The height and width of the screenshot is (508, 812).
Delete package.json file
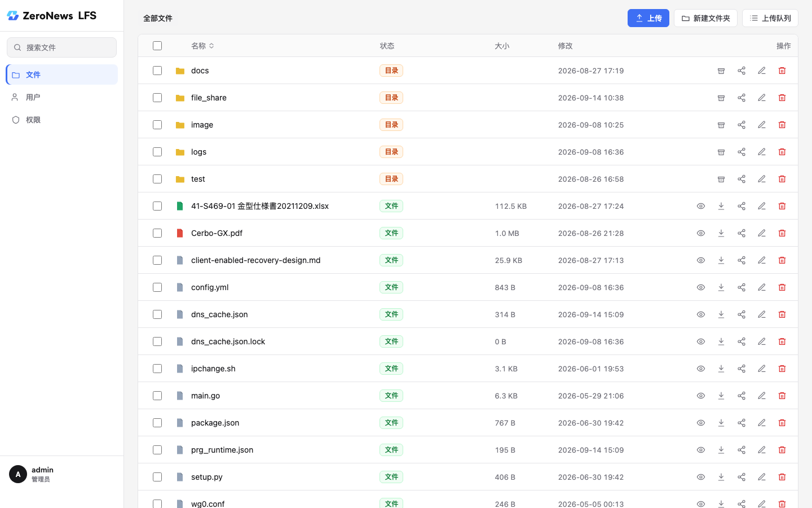[782, 423]
